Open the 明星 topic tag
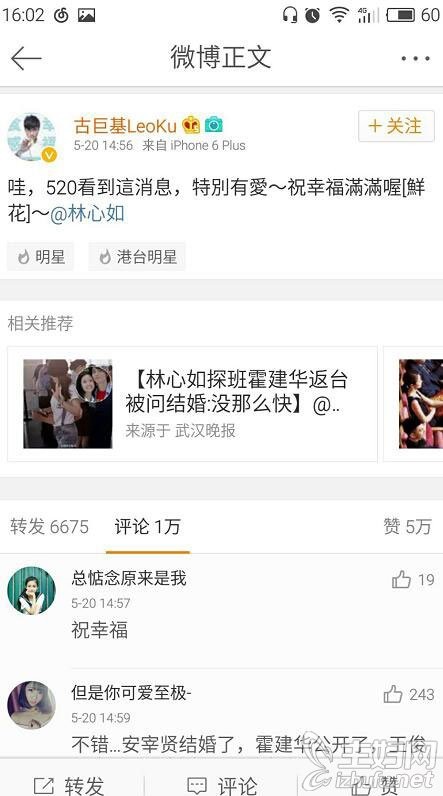 click(41, 256)
